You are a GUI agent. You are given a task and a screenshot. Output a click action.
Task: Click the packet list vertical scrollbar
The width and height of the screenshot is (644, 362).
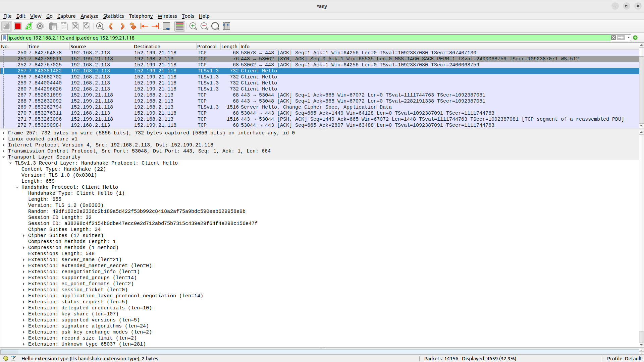641,85
